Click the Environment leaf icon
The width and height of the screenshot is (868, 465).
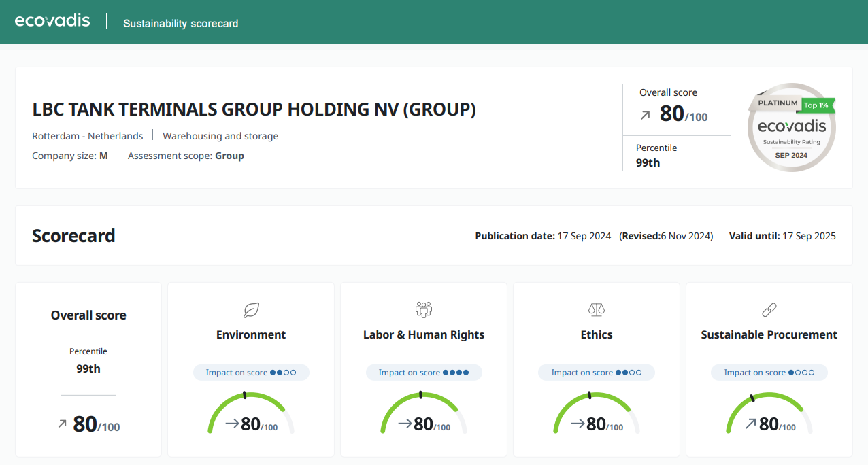click(251, 310)
